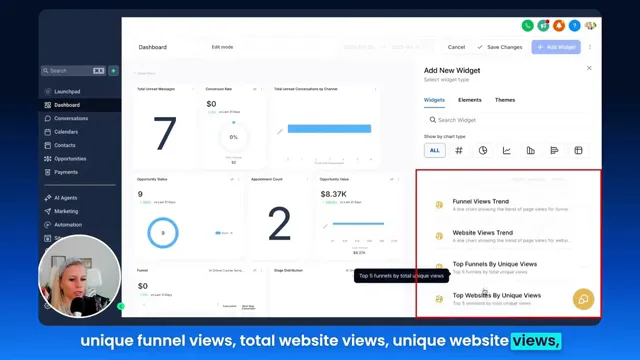
Task: Filter widgets by horizontal bar chart type
Action: pos(554,151)
